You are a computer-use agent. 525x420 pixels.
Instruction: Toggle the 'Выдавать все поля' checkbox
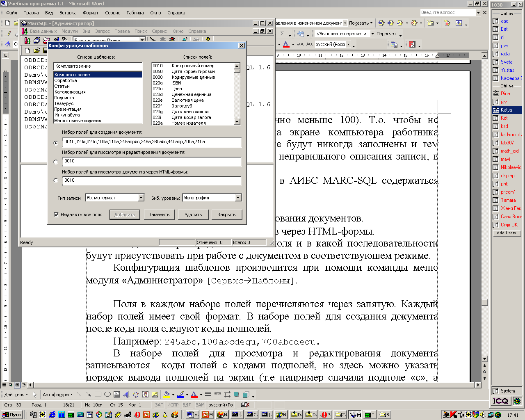56,215
